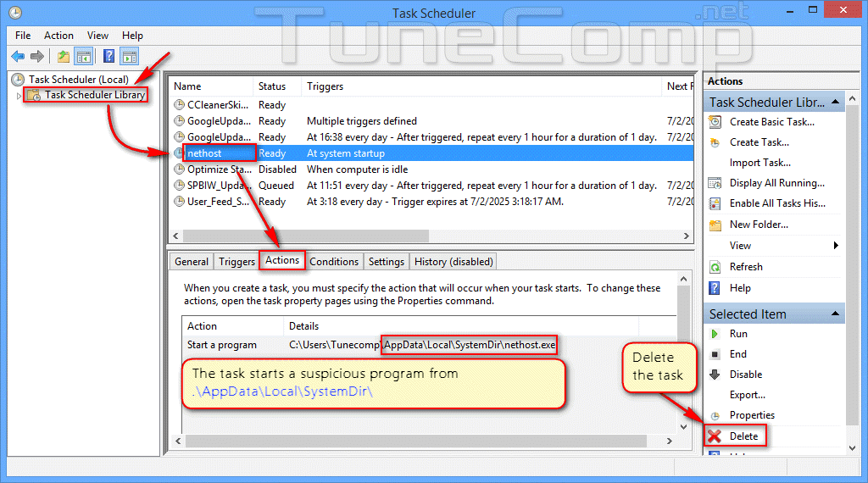Click details pane scroll up arrow
Screen dimensions: 868x483
pos(683,279)
